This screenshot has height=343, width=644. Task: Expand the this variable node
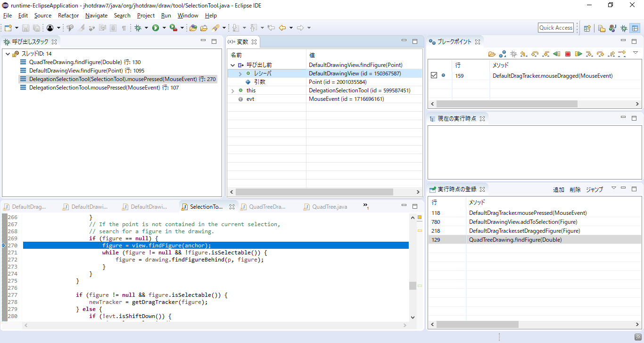point(232,90)
